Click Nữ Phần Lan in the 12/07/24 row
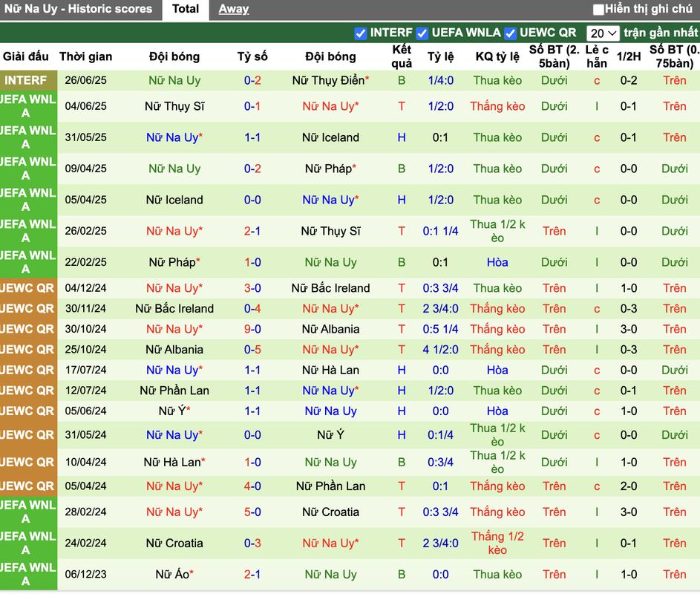Viewport: 700px width, 594px height. [x=174, y=391]
